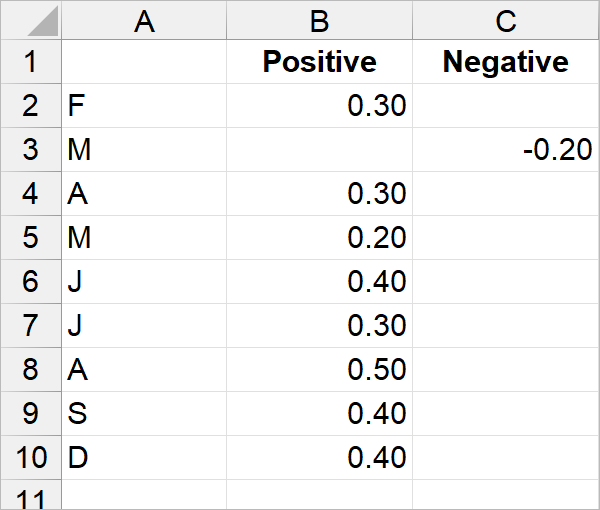Click the Positive header cell B1
600x510 pixels.
point(318,62)
